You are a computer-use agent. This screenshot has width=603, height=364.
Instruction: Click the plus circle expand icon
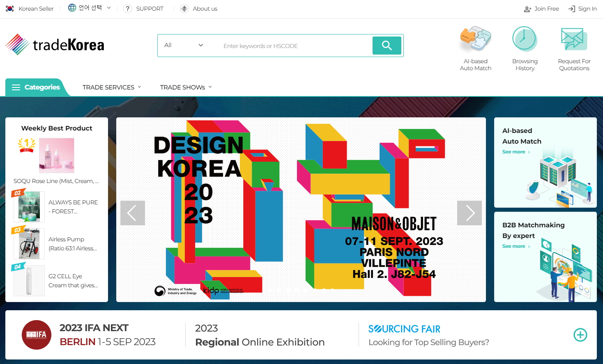[580, 335]
